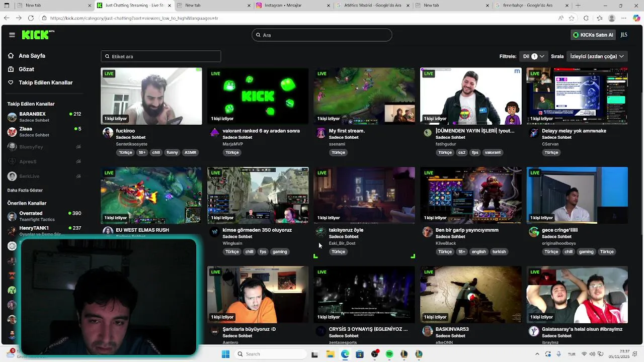Open BARANBEX followed channel
644x362 pixels.
click(x=44, y=117)
